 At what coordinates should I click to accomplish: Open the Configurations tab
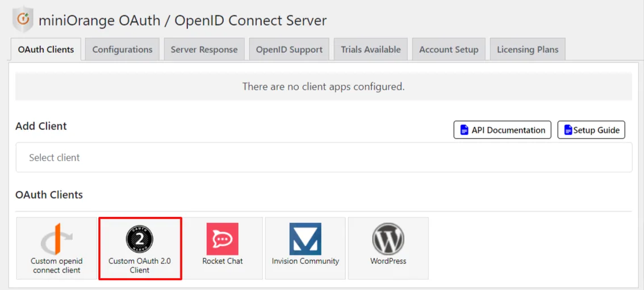point(122,49)
